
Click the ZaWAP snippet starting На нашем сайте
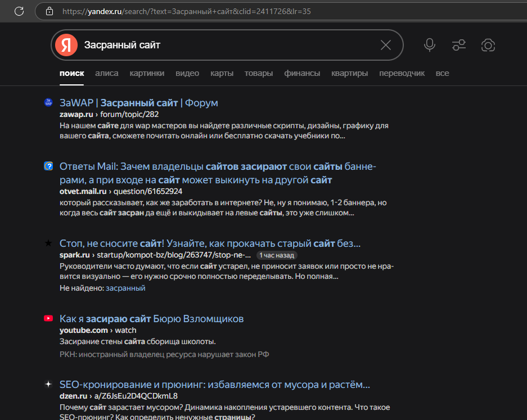[x=224, y=130]
